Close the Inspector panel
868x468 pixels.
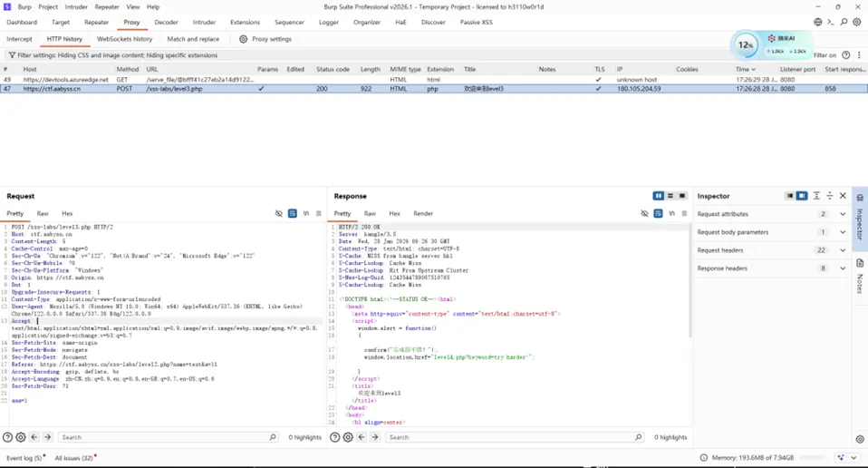click(x=844, y=196)
